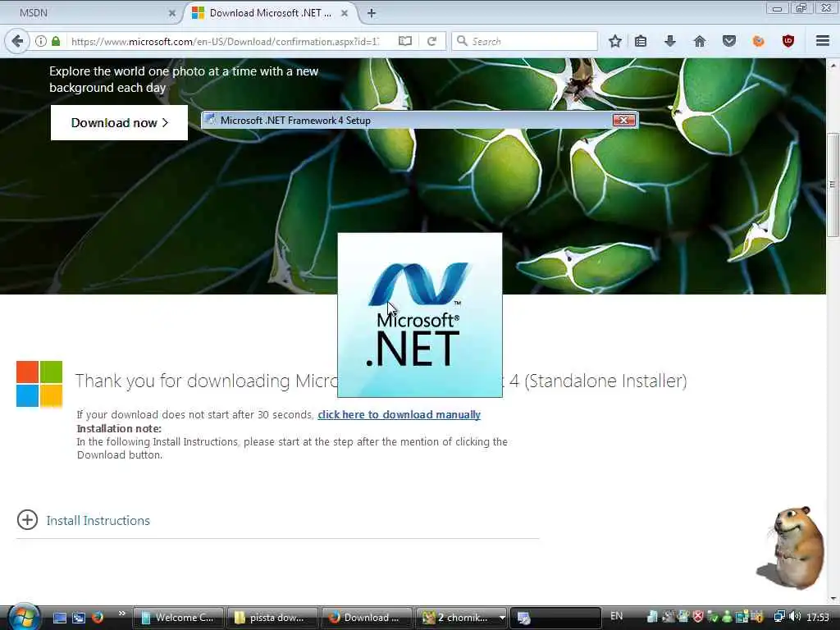Open site information icon in address bar

click(41, 41)
